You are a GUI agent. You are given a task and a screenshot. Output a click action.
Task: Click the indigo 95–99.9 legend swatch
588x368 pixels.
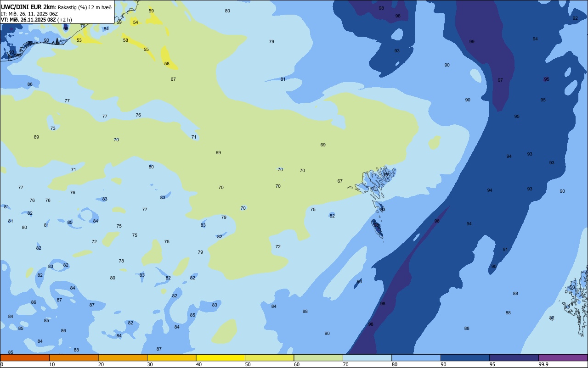[x=514, y=357]
